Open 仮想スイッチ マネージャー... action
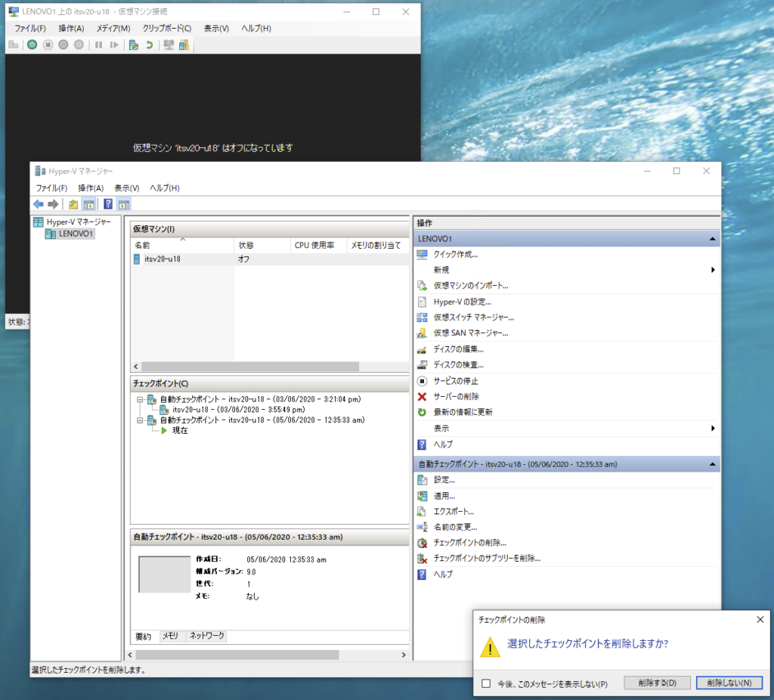This screenshot has height=700, width=774. [x=473, y=317]
